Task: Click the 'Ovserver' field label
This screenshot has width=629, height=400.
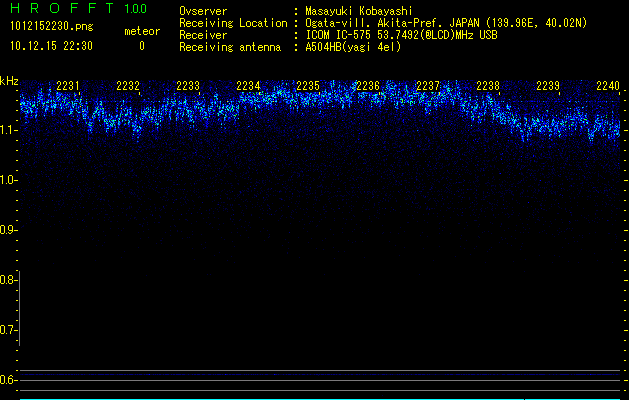Action: pos(203,11)
